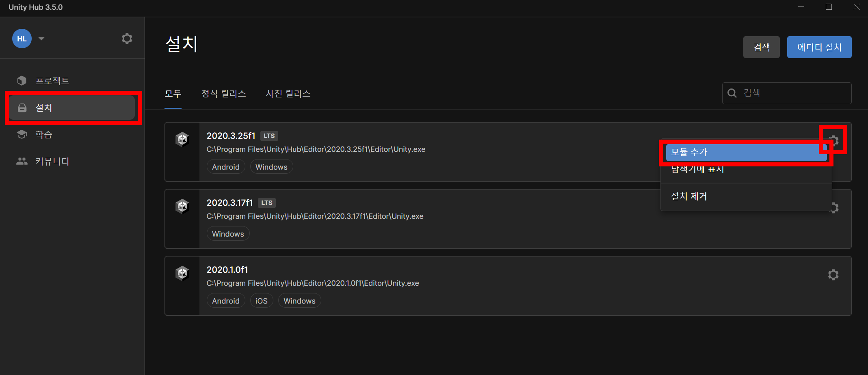The height and width of the screenshot is (375, 868).
Task: Click Android tag under 2020.1.0f1
Action: pos(226,301)
